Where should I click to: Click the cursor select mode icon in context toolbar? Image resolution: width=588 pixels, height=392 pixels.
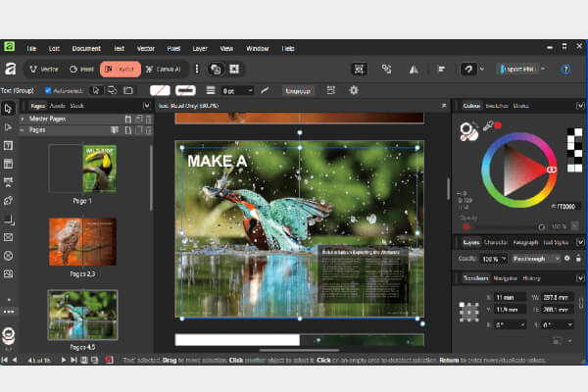(96, 90)
